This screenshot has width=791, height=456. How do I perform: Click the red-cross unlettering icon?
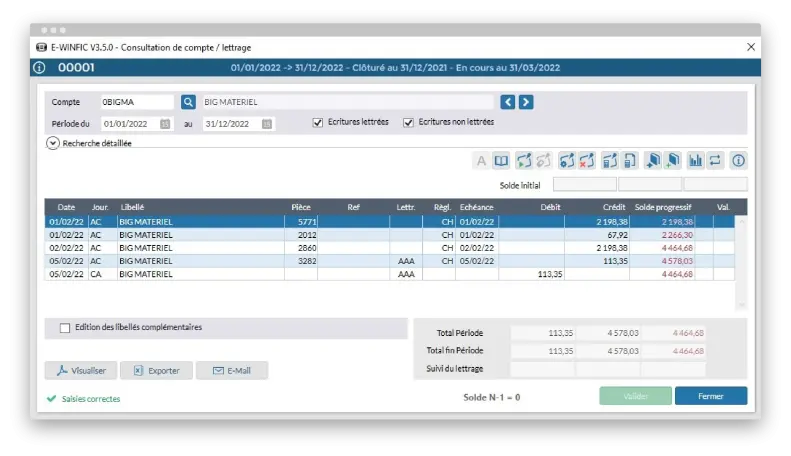(587, 160)
